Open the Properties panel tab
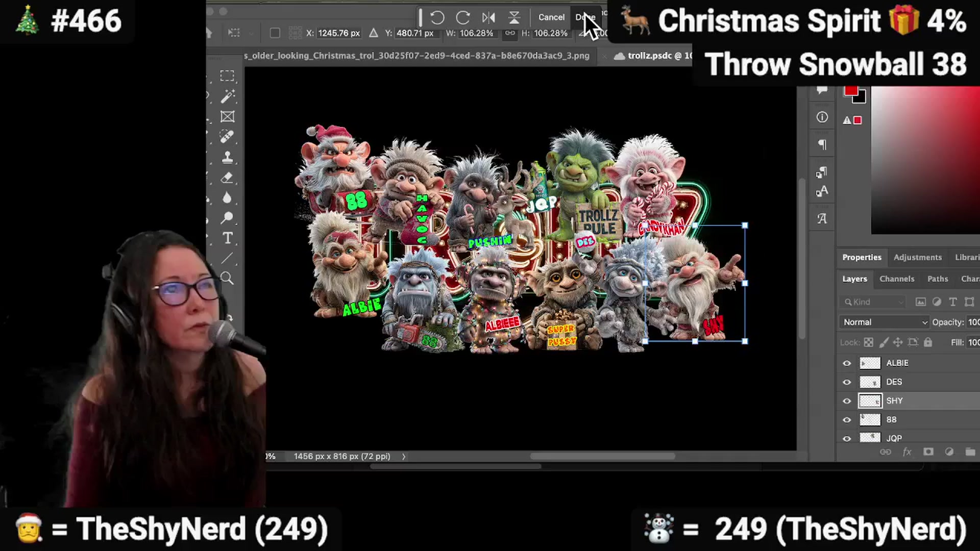This screenshot has width=980, height=551. click(862, 258)
